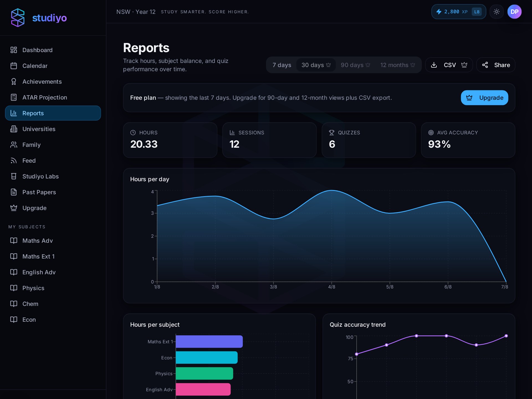Click the Econ cyan bar
532x399 pixels.
click(x=207, y=357)
